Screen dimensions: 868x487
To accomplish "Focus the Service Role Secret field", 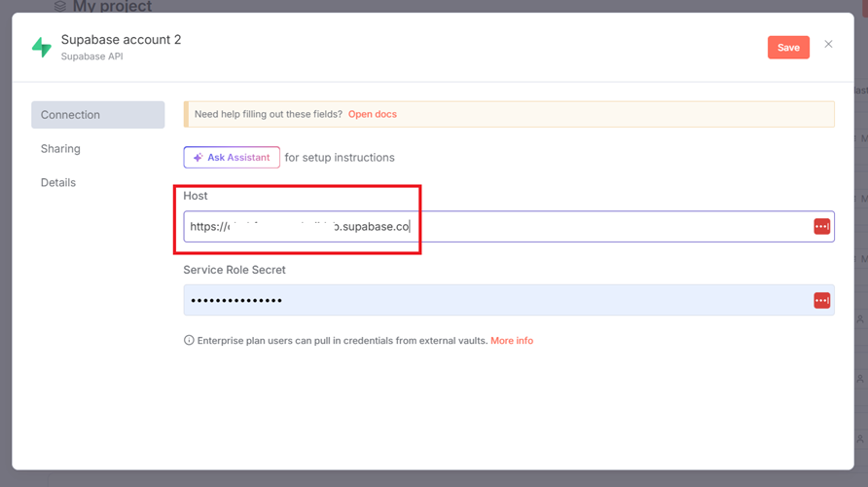I will coord(496,300).
